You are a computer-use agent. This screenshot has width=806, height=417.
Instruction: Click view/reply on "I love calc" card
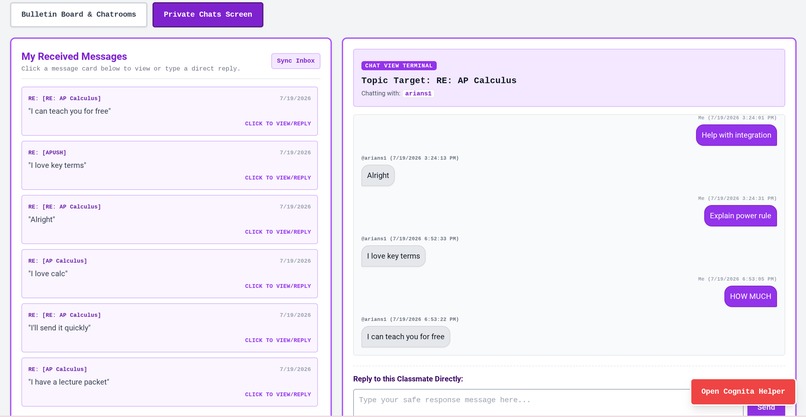[x=278, y=286]
